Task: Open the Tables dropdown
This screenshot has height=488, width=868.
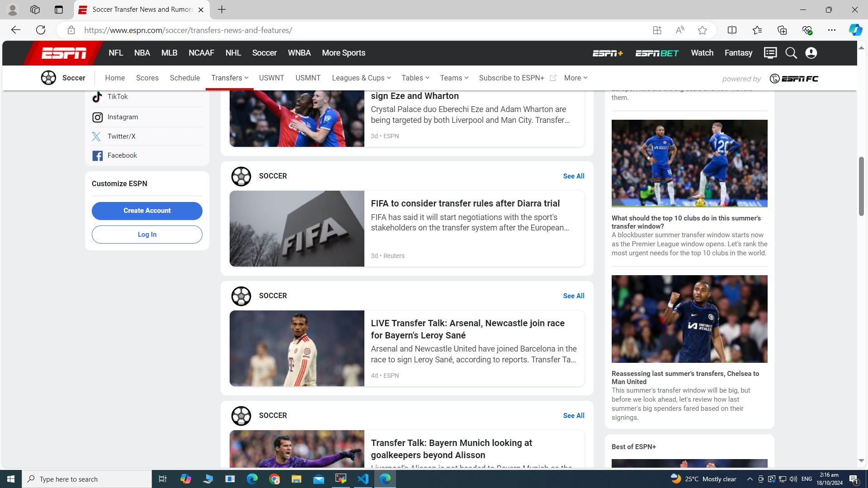Action: pyautogui.click(x=415, y=78)
